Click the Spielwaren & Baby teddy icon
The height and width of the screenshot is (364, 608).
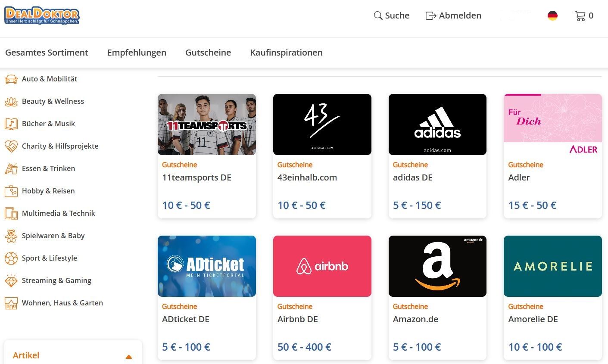(11, 236)
